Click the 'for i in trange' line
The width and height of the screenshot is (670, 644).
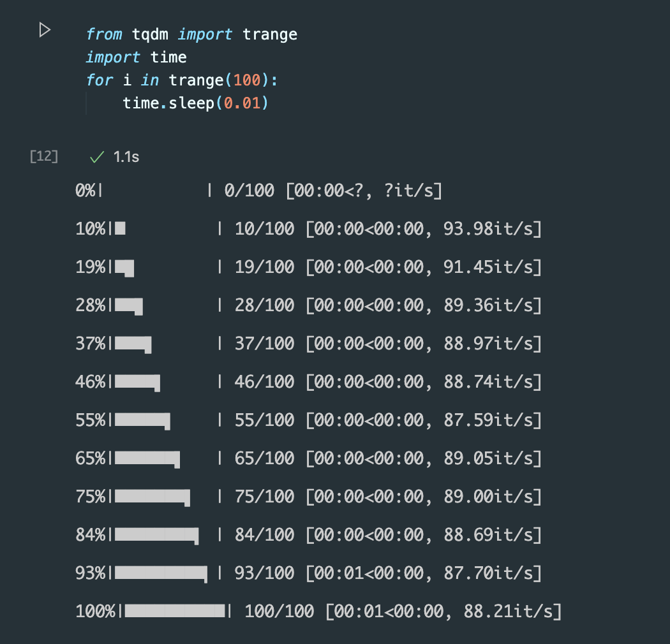(x=182, y=80)
